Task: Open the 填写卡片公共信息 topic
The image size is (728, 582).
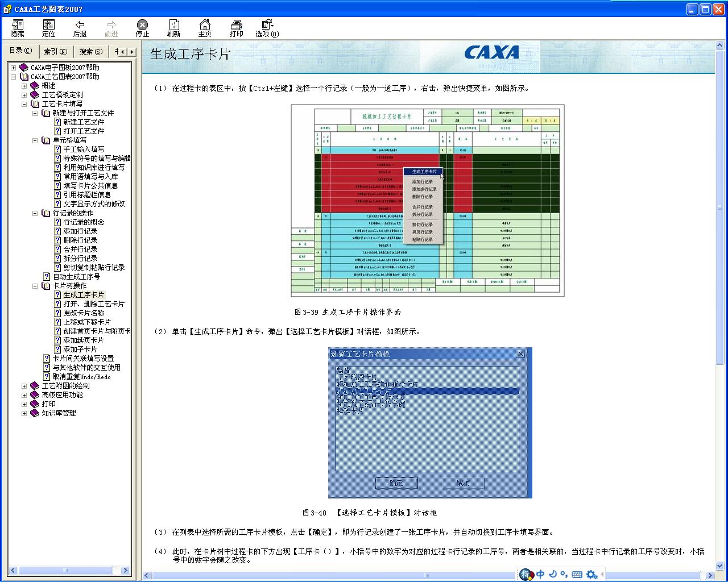Action: (90, 186)
